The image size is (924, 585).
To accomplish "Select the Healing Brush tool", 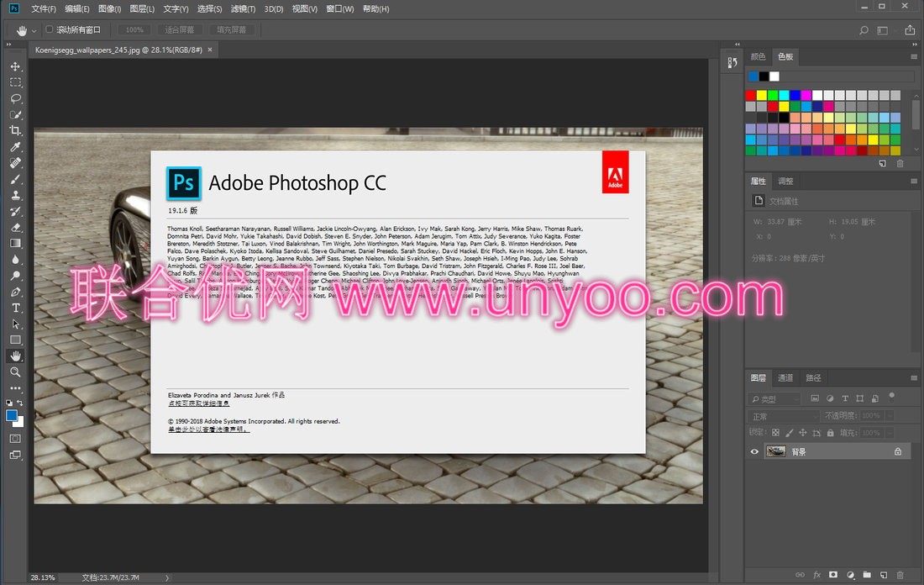I will click(x=15, y=163).
